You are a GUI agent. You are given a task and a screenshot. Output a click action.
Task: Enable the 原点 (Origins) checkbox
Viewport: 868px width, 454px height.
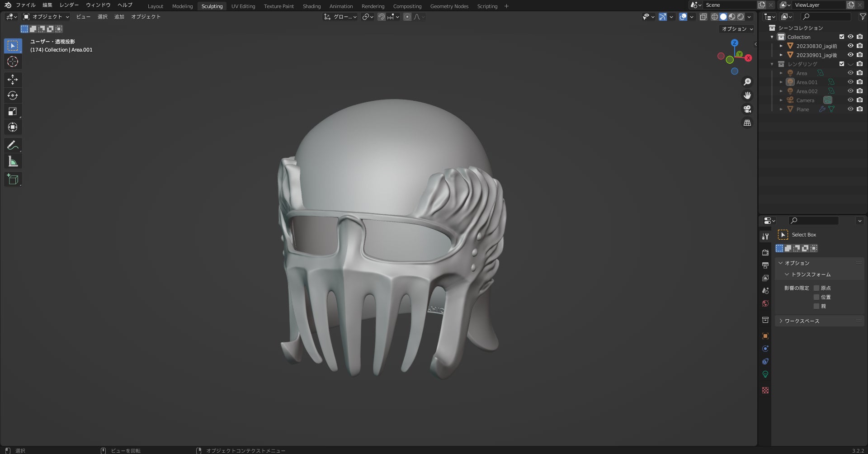(x=816, y=288)
